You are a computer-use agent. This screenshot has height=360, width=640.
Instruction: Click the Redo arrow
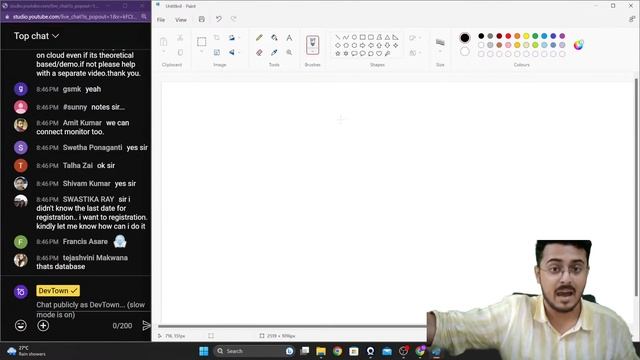233,19
